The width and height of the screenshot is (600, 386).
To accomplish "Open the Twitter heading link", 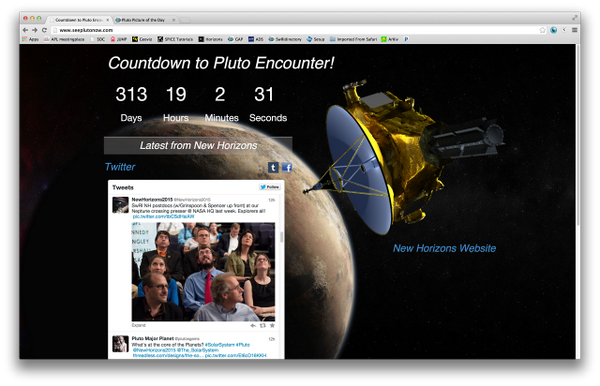I will 120,167.
